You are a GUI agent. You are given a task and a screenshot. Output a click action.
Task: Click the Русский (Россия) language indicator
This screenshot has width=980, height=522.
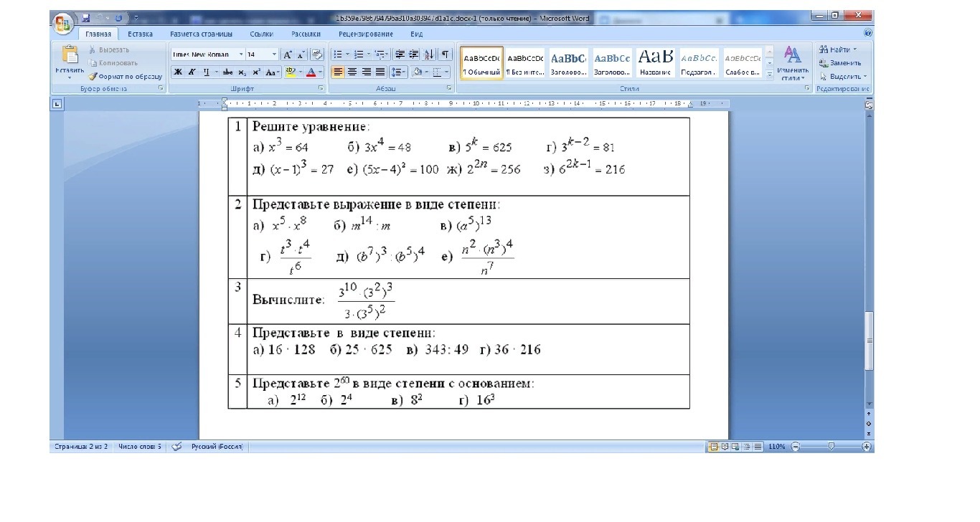click(x=217, y=447)
